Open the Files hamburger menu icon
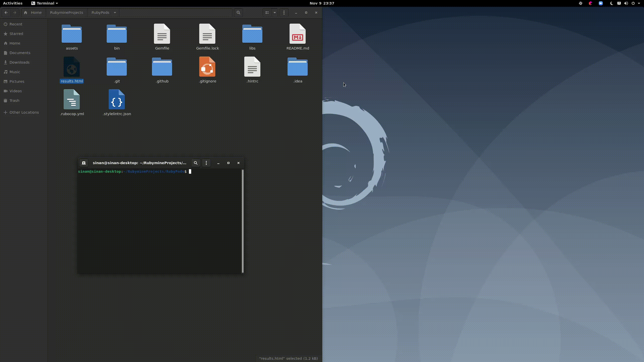 [284, 13]
